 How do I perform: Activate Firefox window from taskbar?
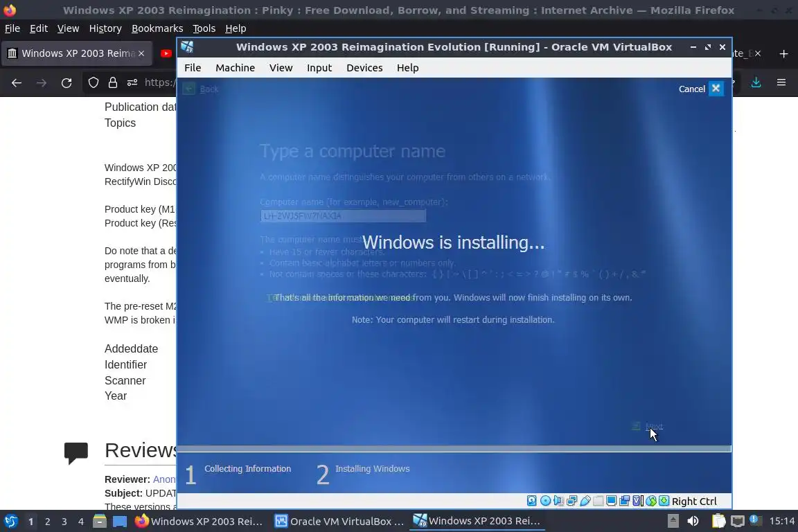199,522
